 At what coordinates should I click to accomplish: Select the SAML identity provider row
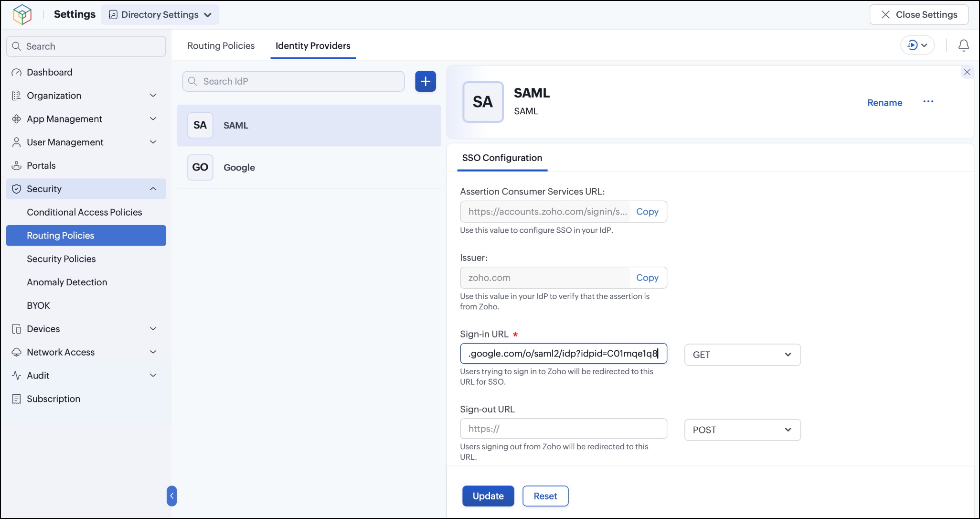point(309,125)
